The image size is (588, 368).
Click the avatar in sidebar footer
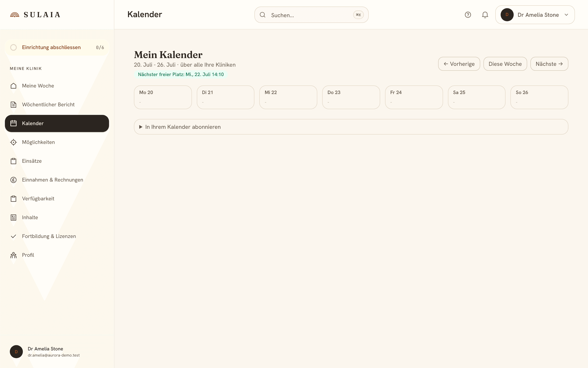coord(16,351)
